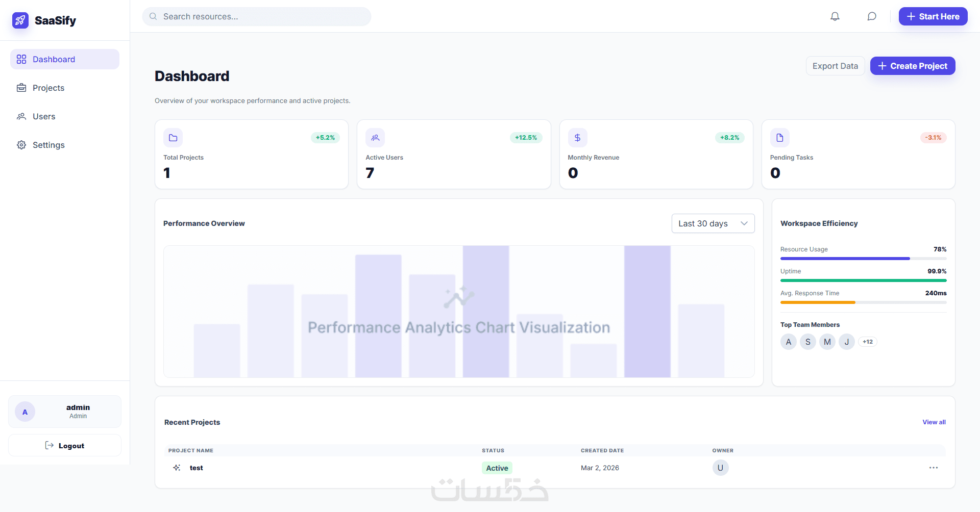980x512 pixels.
Task: Follow the View all link
Action: pyautogui.click(x=934, y=422)
